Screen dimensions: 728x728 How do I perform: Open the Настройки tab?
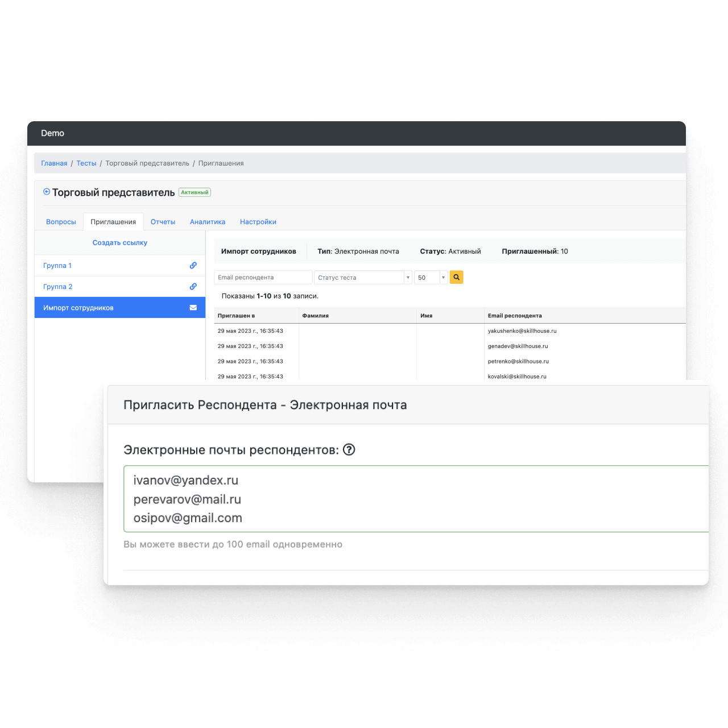(x=258, y=222)
